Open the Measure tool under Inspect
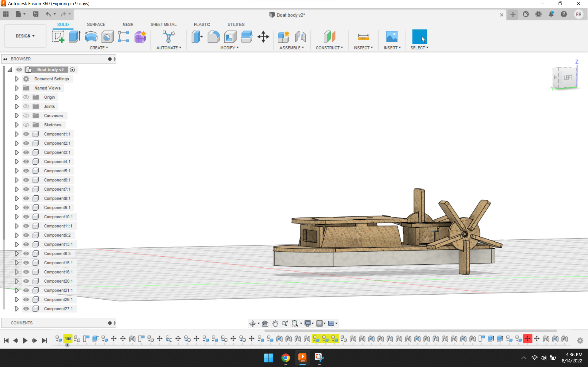Image resolution: width=588 pixels, height=367 pixels. click(364, 36)
